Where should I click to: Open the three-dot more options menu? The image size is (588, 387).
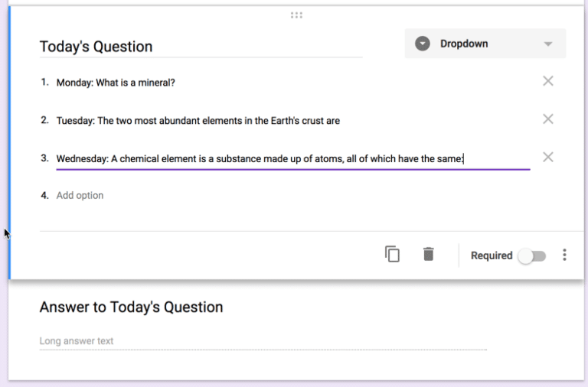(564, 255)
